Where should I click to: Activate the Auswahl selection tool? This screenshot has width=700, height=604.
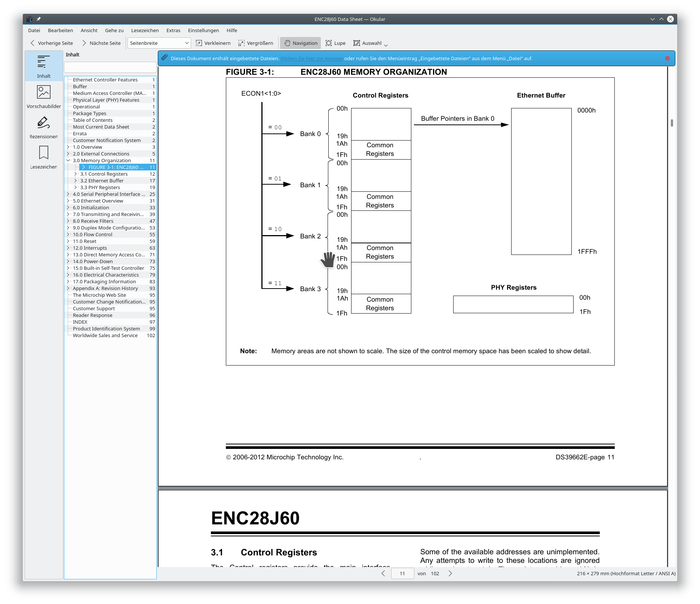point(368,43)
